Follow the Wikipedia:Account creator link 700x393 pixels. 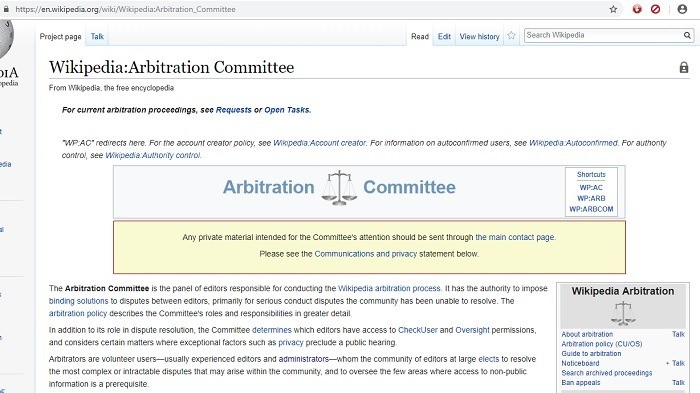click(x=319, y=143)
